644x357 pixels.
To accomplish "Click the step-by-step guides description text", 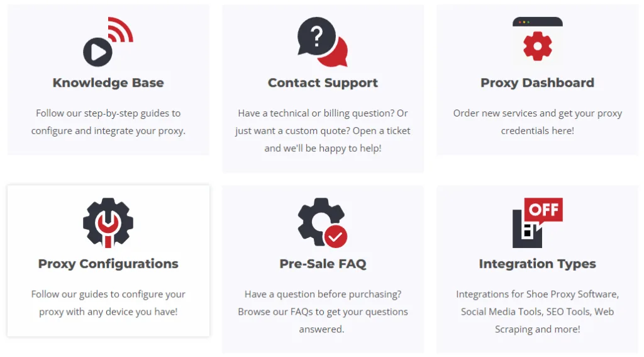I will [x=108, y=122].
